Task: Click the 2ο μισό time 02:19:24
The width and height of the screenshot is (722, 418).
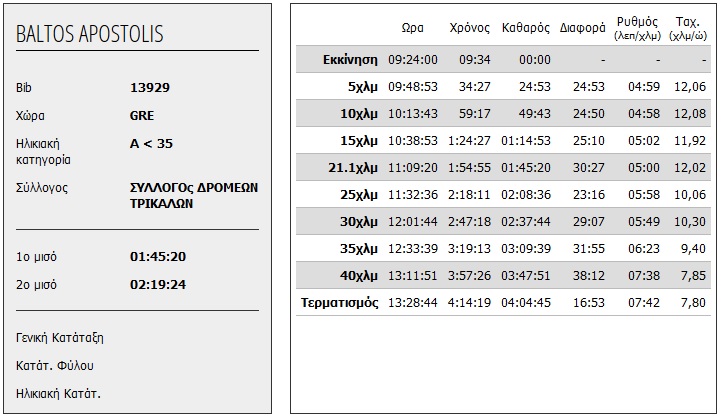Action: pos(158,285)
